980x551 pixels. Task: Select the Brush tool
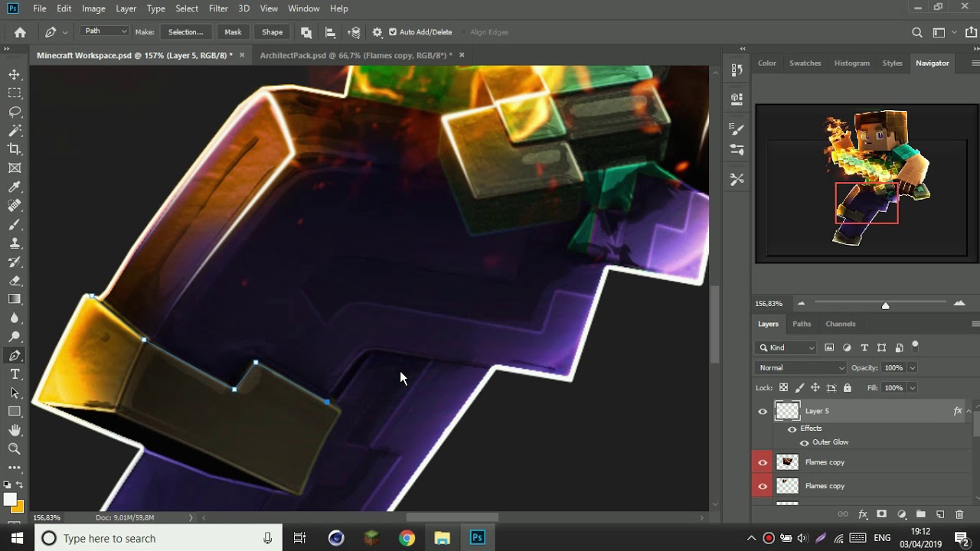click(15, 224)
